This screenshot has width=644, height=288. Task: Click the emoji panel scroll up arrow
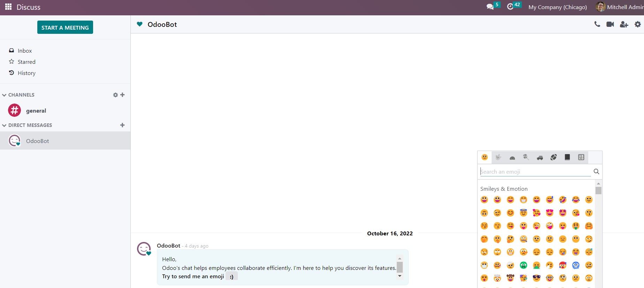(x=598, y=183)
